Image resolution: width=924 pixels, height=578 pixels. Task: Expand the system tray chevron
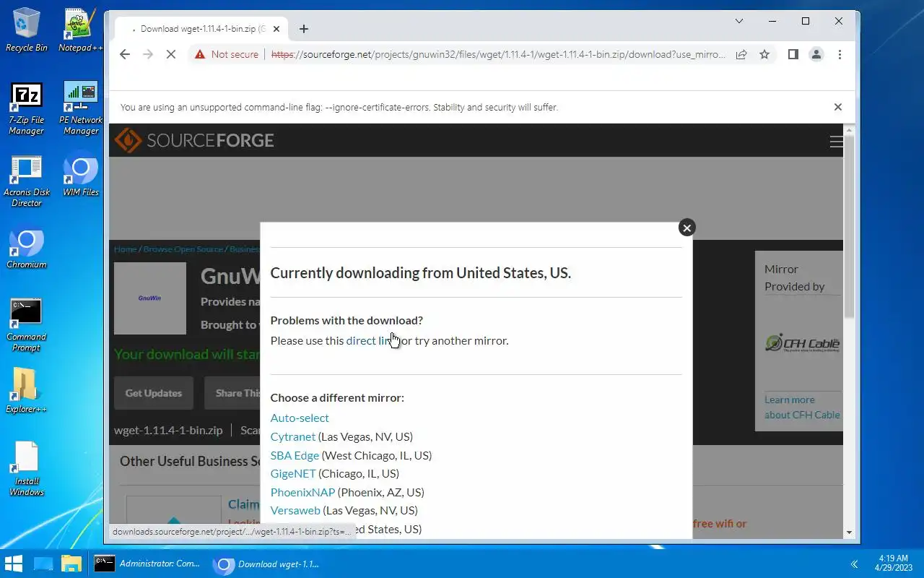(x=854, y=564)
